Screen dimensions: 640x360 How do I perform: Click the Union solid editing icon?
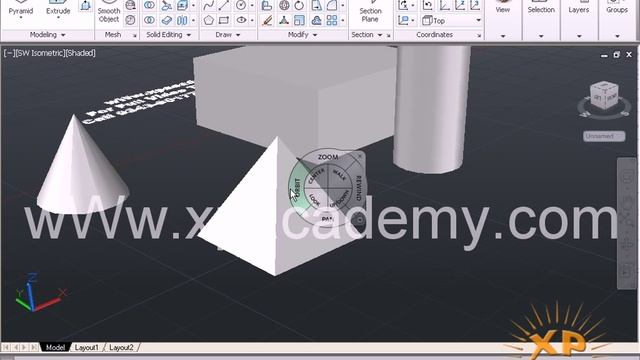click(149, 5)
